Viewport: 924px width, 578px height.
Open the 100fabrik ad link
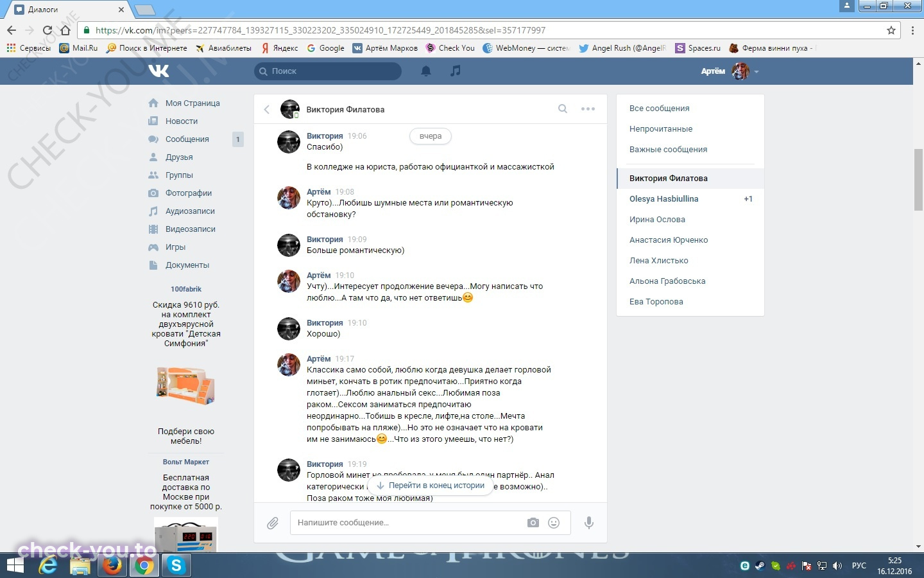186,289
